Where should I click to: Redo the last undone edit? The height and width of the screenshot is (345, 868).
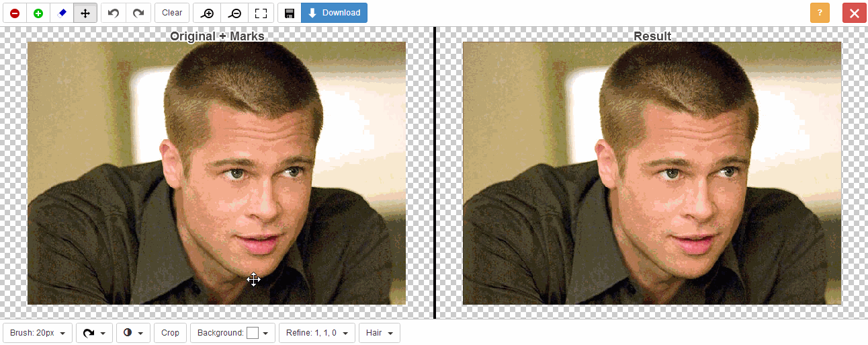coord(138,13)
